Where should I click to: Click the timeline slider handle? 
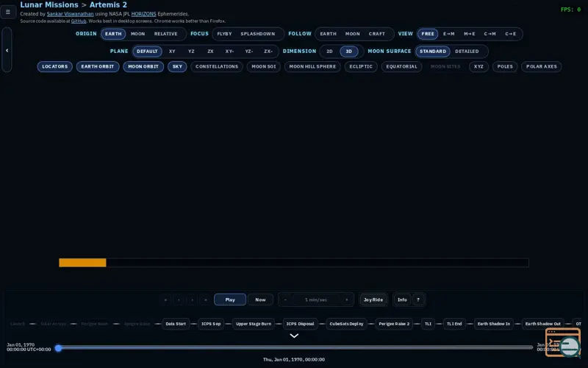(58, 348)
